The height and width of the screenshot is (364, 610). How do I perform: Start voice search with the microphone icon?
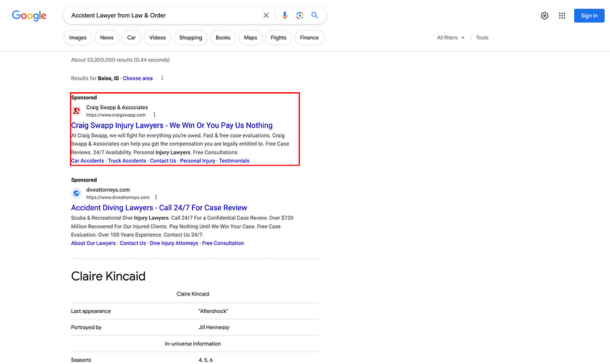click(x=285, y=15)
